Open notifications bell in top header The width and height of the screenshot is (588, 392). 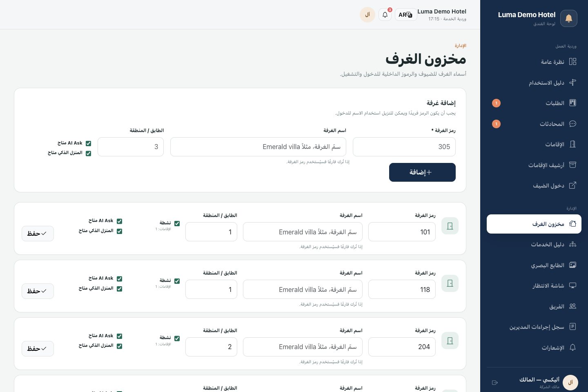[x=385, y=15]
